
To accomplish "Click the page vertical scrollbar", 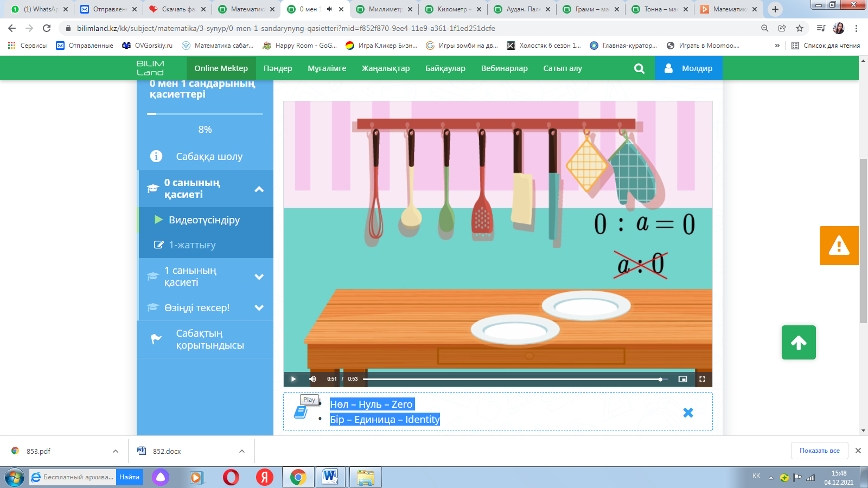I will 863,241.
